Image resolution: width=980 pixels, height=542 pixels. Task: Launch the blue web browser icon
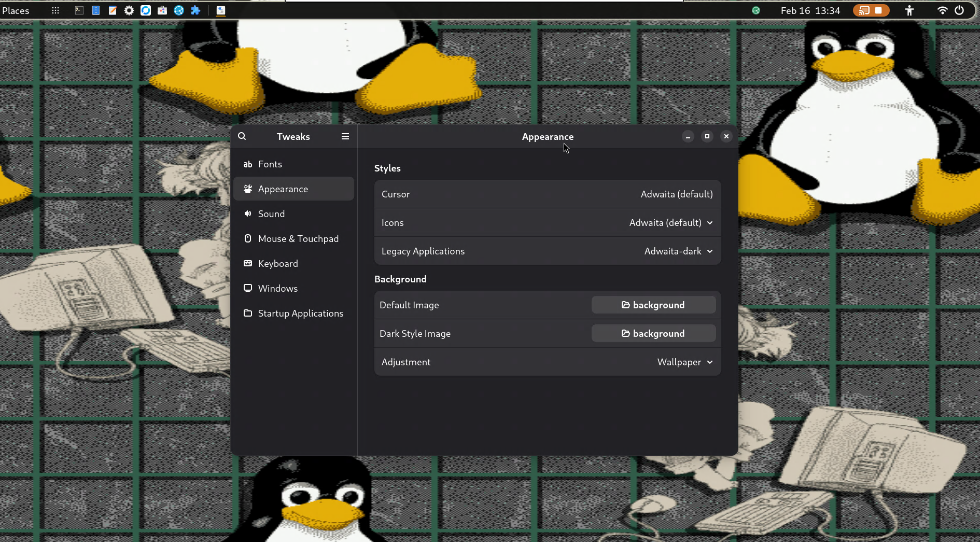tap(179, 10)
